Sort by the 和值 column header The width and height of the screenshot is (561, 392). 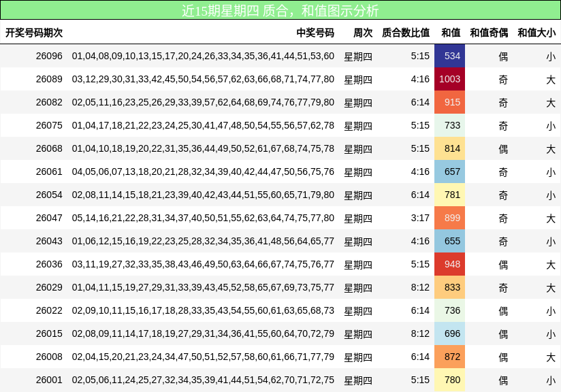coord(450,31)
